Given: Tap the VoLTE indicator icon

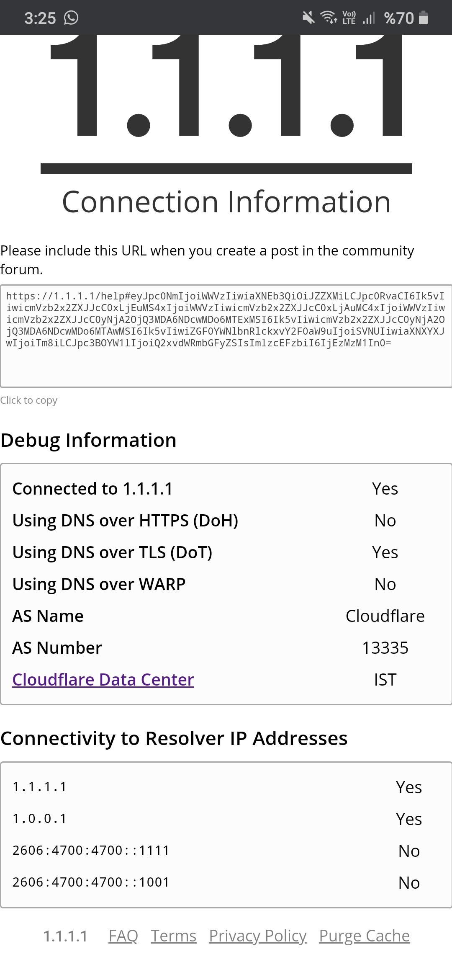Looking at the screenshot, I should click(349, 18).
